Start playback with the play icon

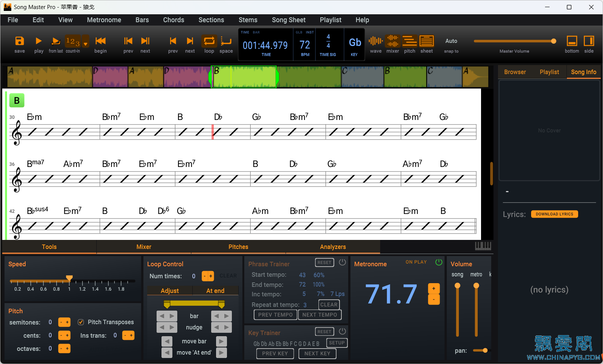coord(38,41)
